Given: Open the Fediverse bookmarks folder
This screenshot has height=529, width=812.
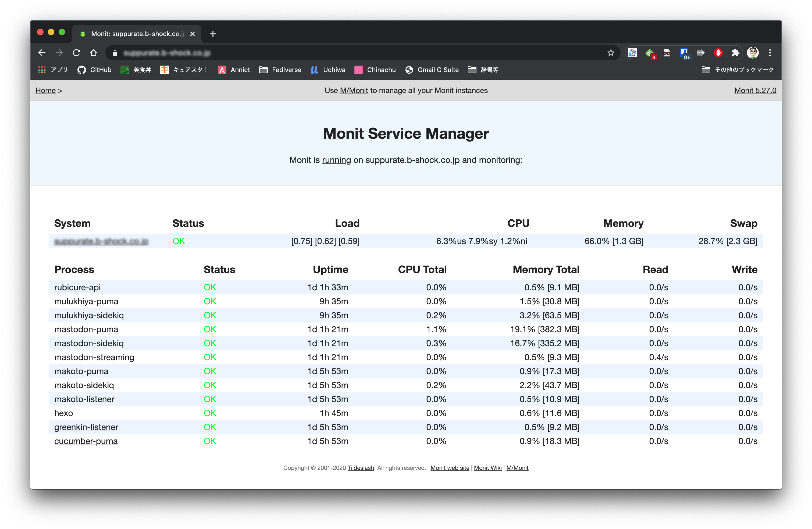Looking at the screenshot, I should click(280, 70).
